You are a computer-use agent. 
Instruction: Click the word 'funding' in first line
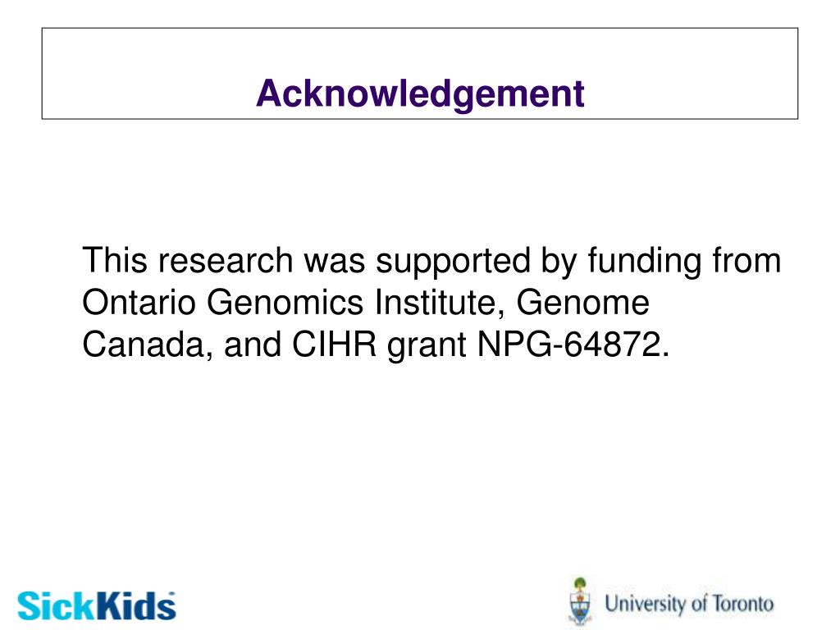(x=645, y=262)
